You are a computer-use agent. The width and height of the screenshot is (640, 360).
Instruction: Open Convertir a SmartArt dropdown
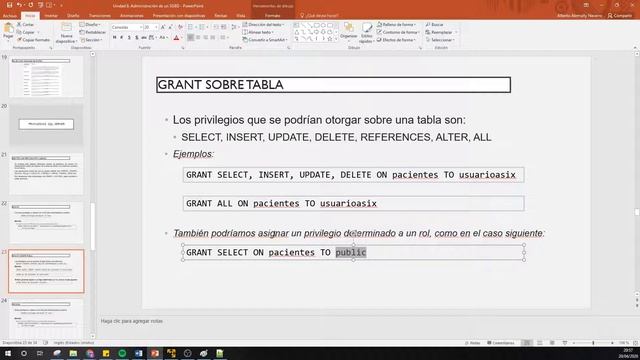click(x=265, y=40)
